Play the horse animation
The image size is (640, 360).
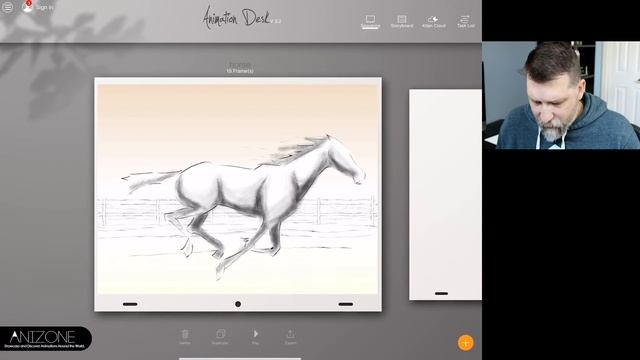pos(256,337)
